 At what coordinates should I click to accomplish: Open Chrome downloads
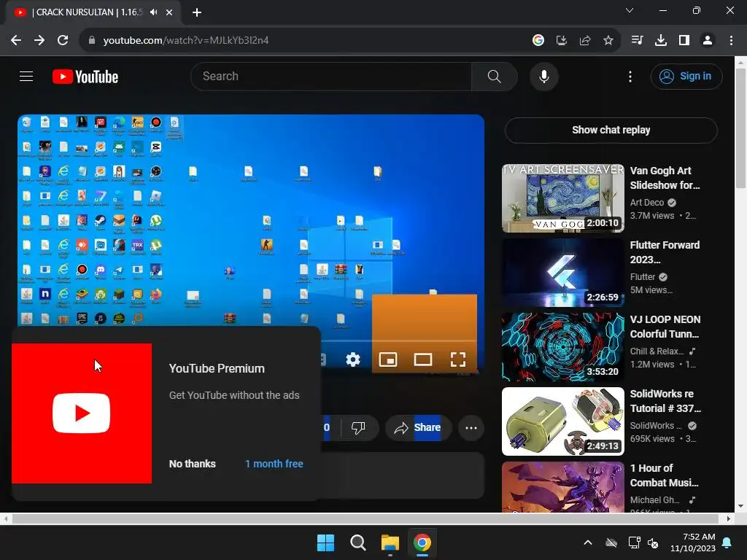click(660, 41)
